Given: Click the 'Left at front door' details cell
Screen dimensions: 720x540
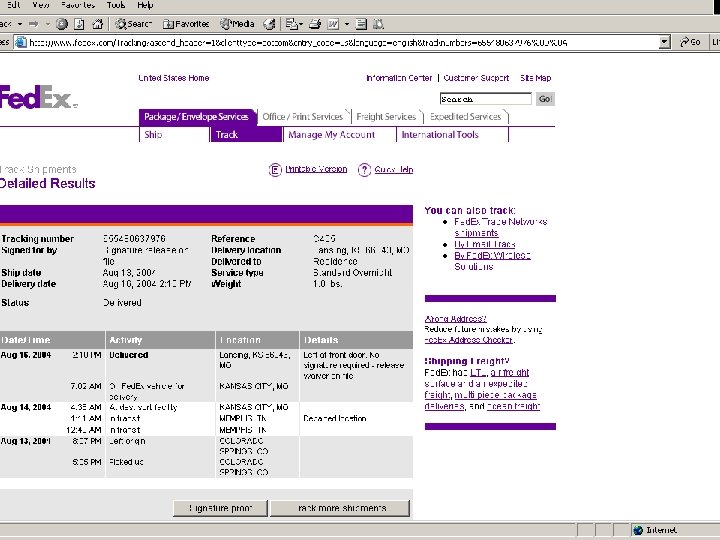Looking at the screenshot, I should tap(353, 366).
